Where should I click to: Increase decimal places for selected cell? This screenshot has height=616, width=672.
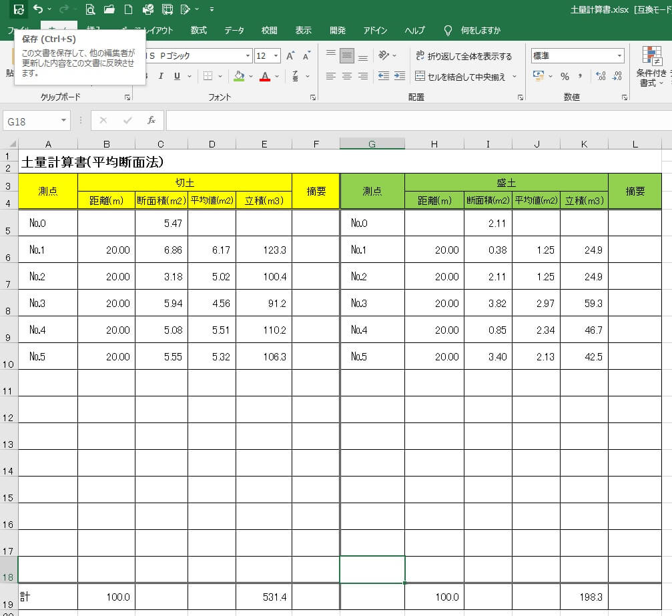point(600,75)
